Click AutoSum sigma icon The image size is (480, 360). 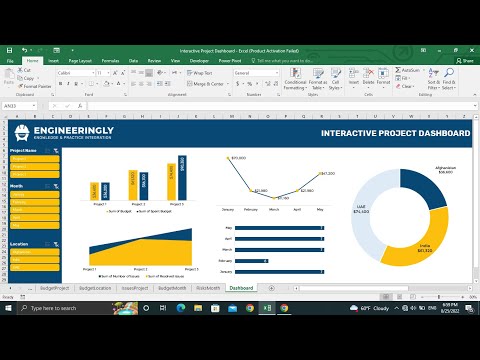(398, 70)
